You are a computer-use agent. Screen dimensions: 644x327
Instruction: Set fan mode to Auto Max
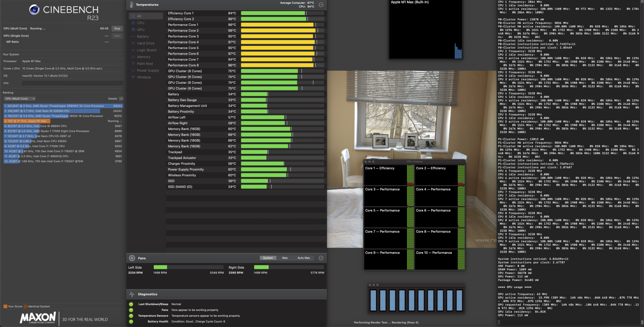pyautogui.click(x=304, y=258)
